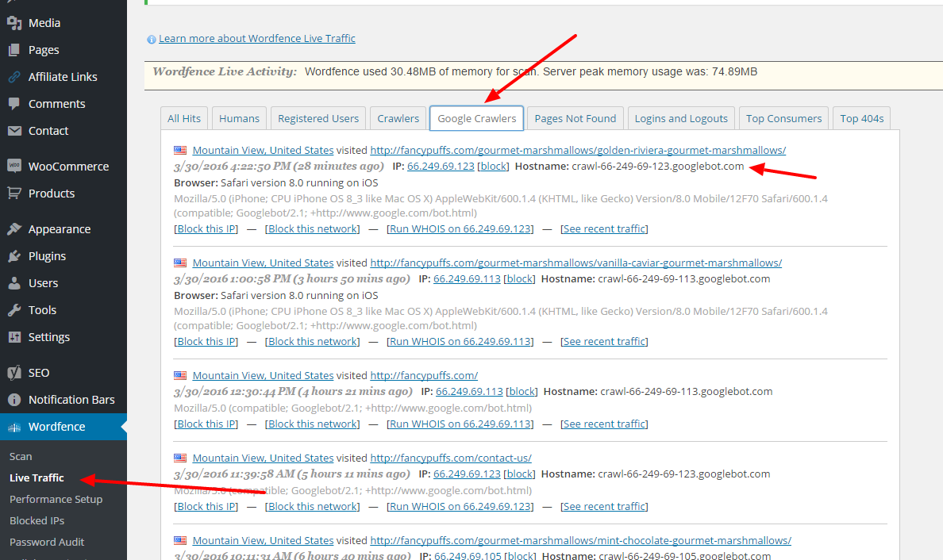943x560 pixels.
Task: Open the Top Consumers tab
Action: click(x=783, y=118)
